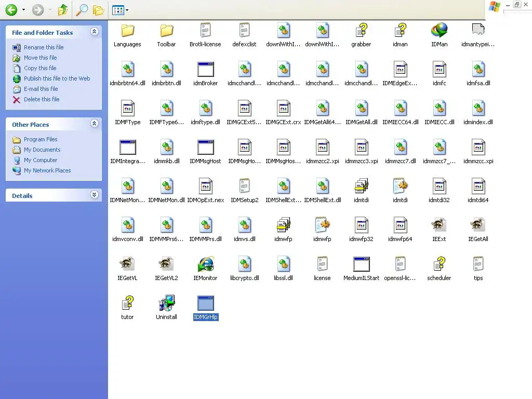The image size is (532, 399).
Task: Collapse the Other Places panel
Action: point(95,124)
